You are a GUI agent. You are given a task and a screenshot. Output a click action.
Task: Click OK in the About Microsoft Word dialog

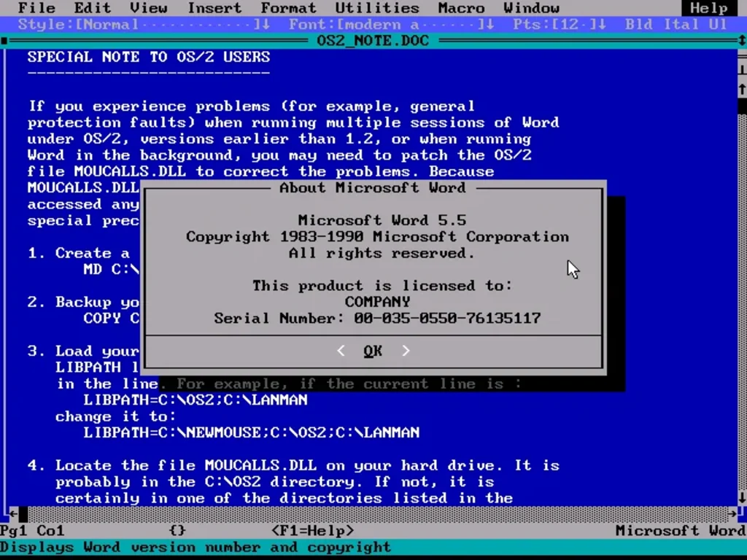pos(372,351)
